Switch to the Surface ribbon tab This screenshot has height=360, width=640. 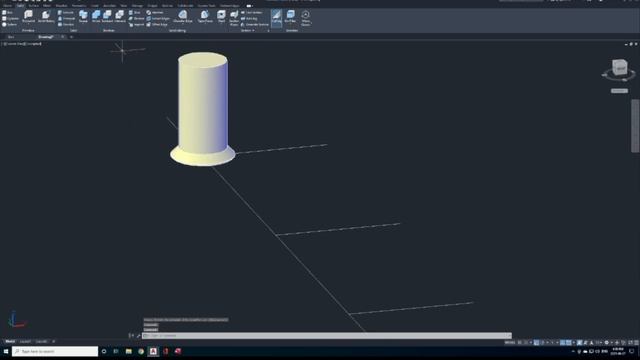point(33,6)
